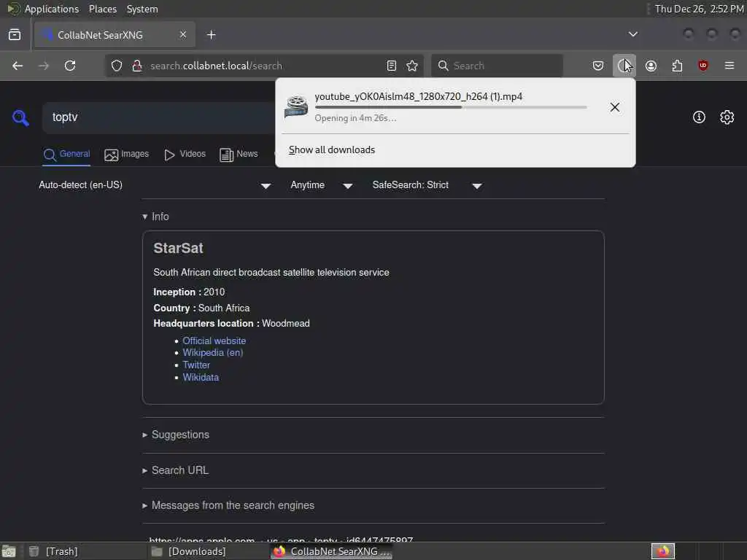The height and width of the screenshot is (560, 747).
Task: Open the Extensions puzzle icon
Action: 677,66
